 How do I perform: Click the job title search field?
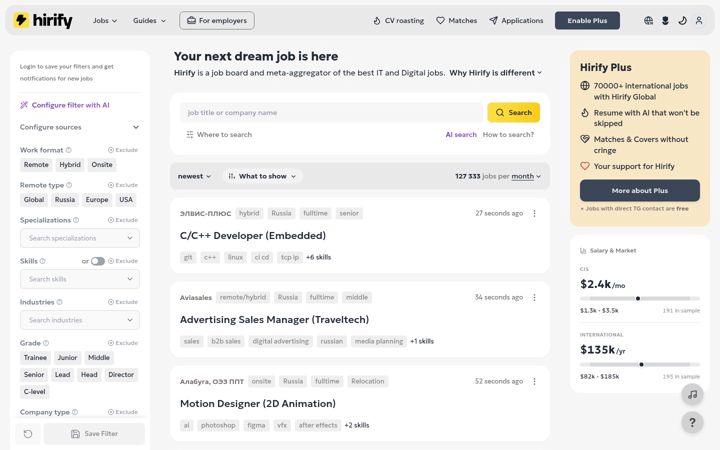[331, 112]
